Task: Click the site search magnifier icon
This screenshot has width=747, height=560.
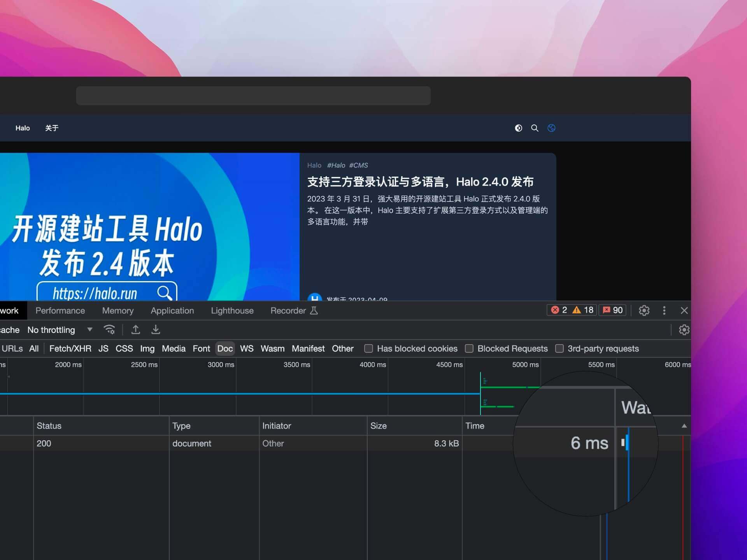Action: tap(535, 128)
